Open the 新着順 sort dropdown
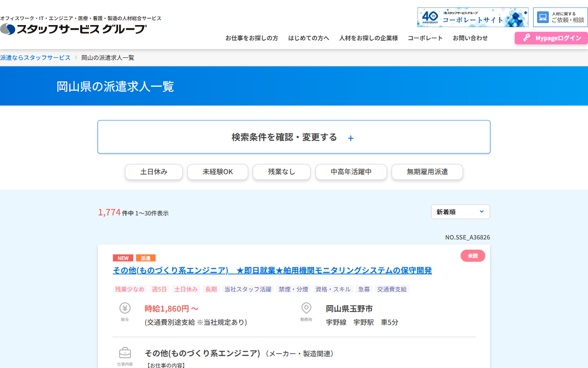This screenshot has width=588, height=368. click(x=461, y=212)
